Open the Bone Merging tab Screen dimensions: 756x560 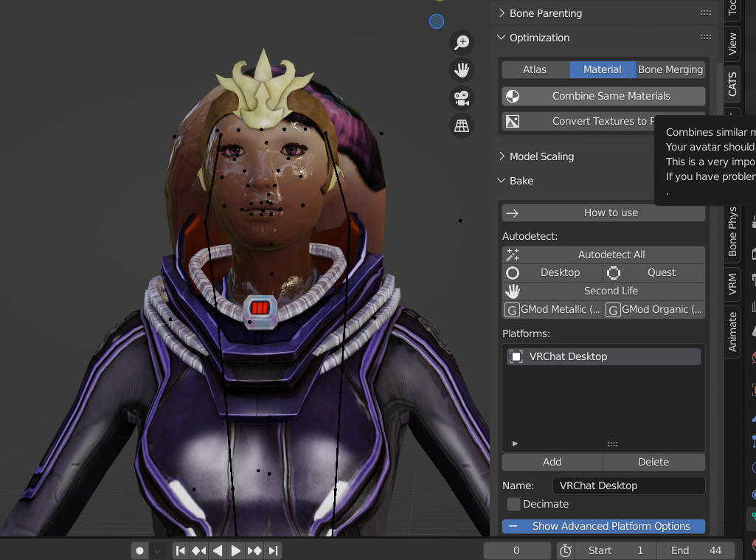coord(670,69)
